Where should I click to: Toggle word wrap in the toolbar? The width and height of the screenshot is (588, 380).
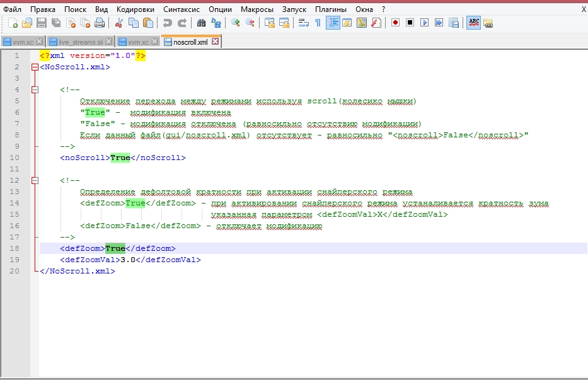303,23
